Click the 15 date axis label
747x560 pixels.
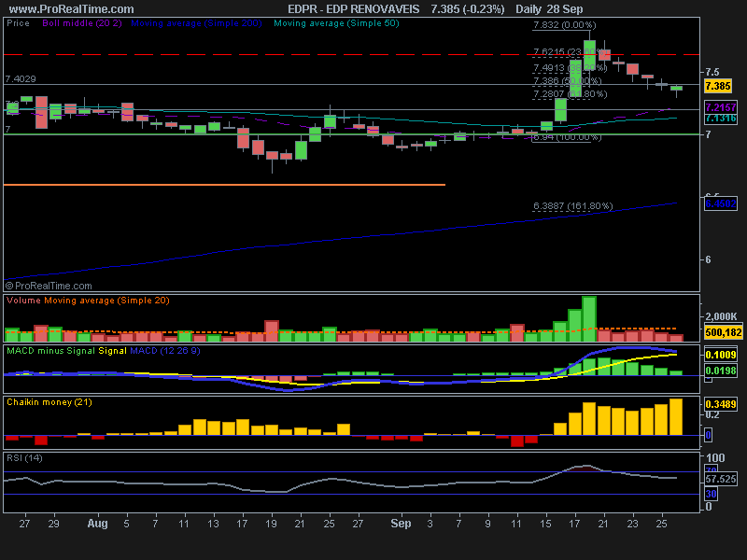tap(545, 524)
